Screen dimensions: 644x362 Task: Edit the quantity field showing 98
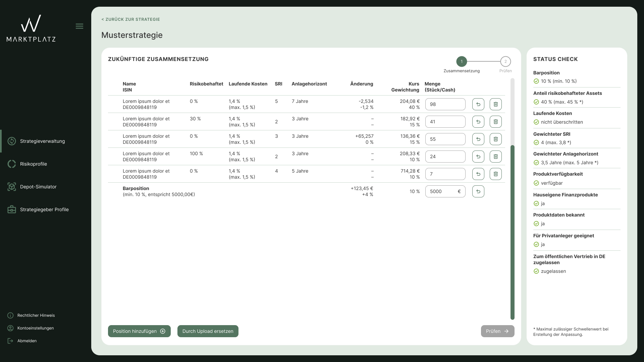(445, 104)
